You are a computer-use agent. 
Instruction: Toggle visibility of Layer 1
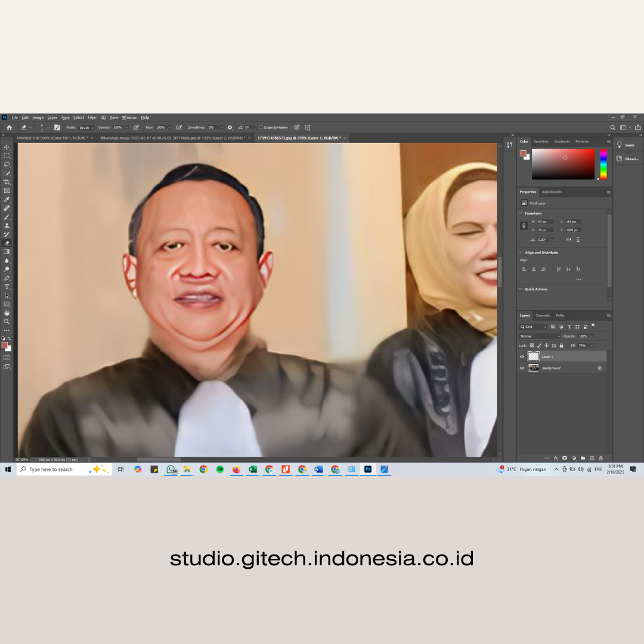[522, 357]
